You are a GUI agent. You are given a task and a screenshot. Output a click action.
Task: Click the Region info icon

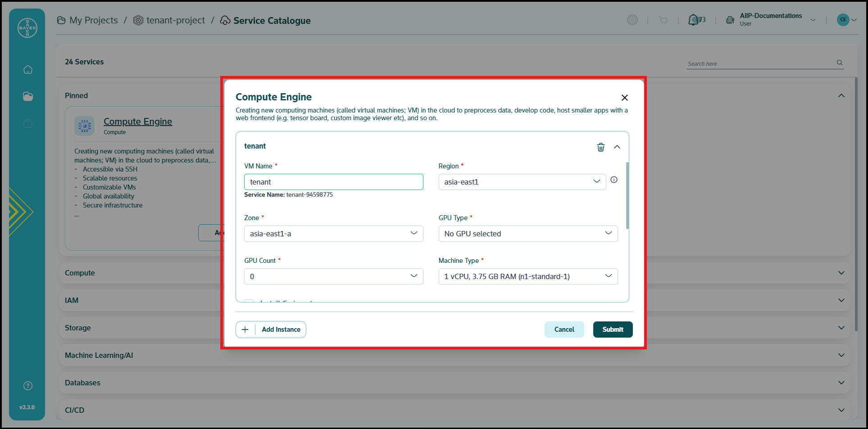click(x=614, y=180)
